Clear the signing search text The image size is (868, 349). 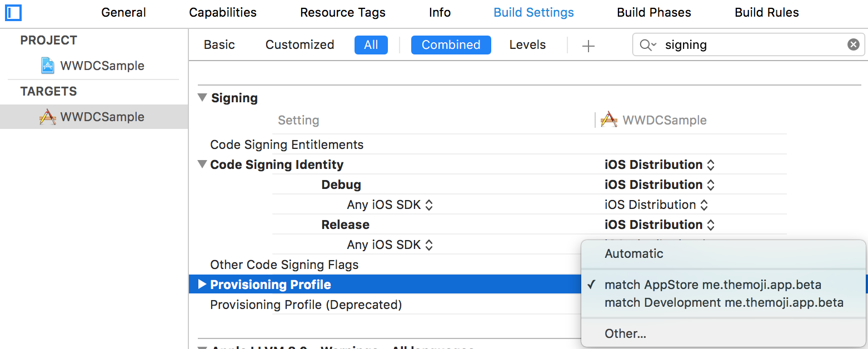(853, 44)
